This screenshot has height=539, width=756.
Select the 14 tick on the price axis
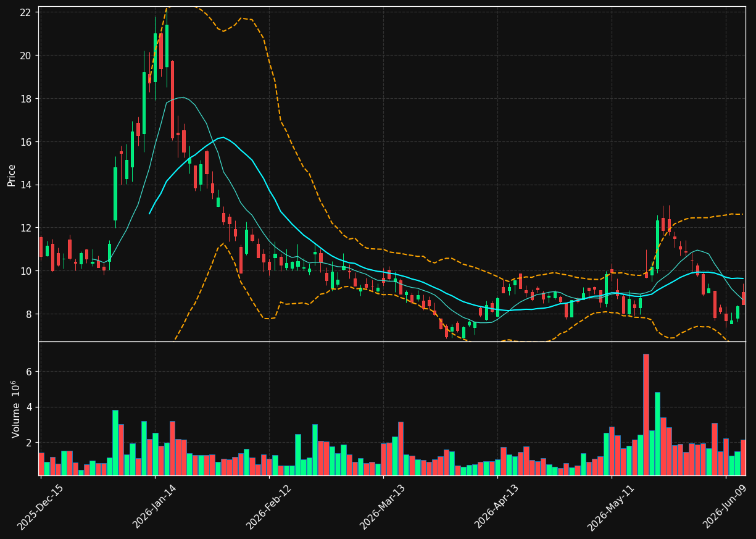[27, 185]
